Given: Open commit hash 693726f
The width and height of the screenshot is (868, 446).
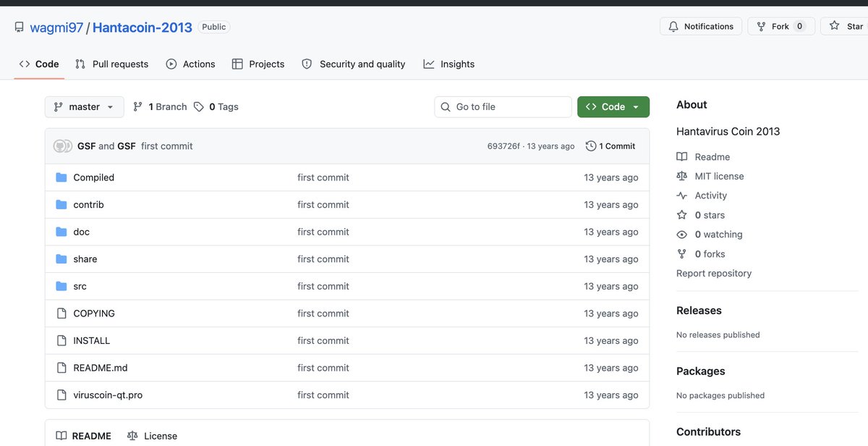Looking at the screenshot, I should coord(503,146).
